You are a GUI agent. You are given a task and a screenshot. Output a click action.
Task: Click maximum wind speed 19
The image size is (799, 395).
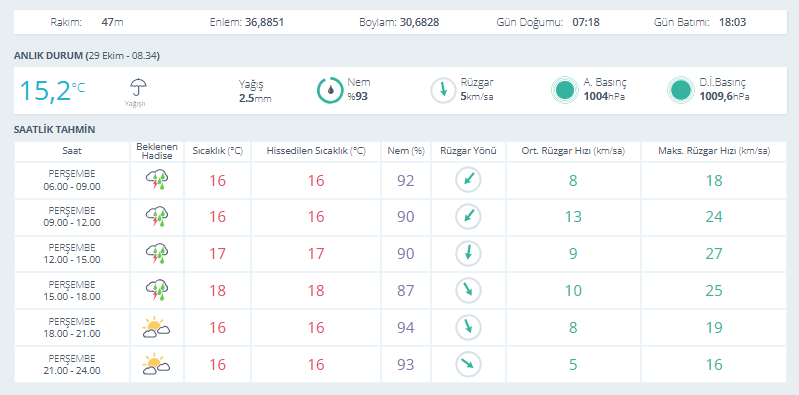click(x=714, y=327)
